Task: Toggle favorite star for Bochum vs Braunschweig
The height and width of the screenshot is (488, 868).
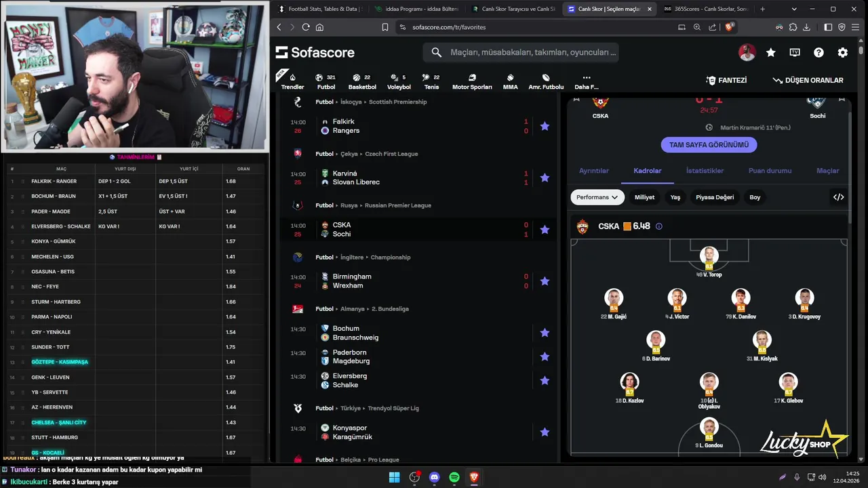Action: coord(545,333)
